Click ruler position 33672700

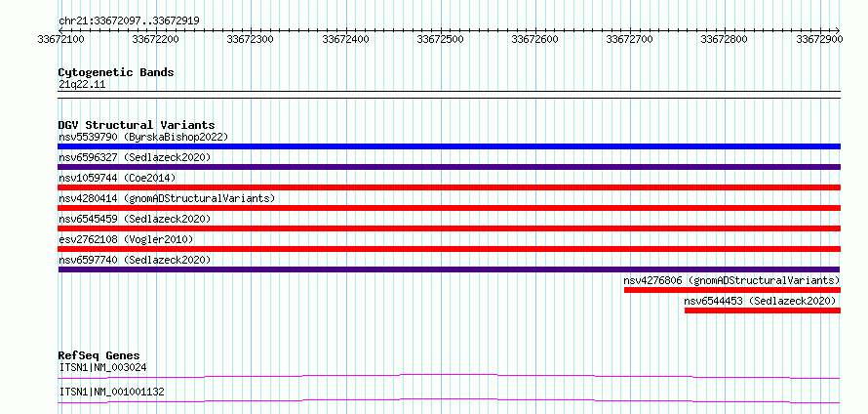click(x=630, y=39)
